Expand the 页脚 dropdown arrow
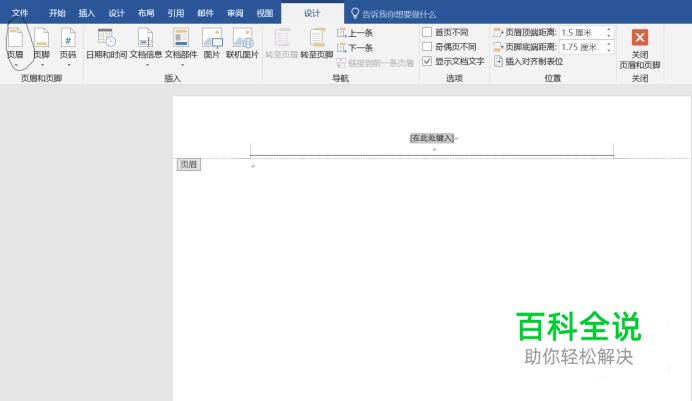This screenshot has width=692, height=401. point(42,65)
